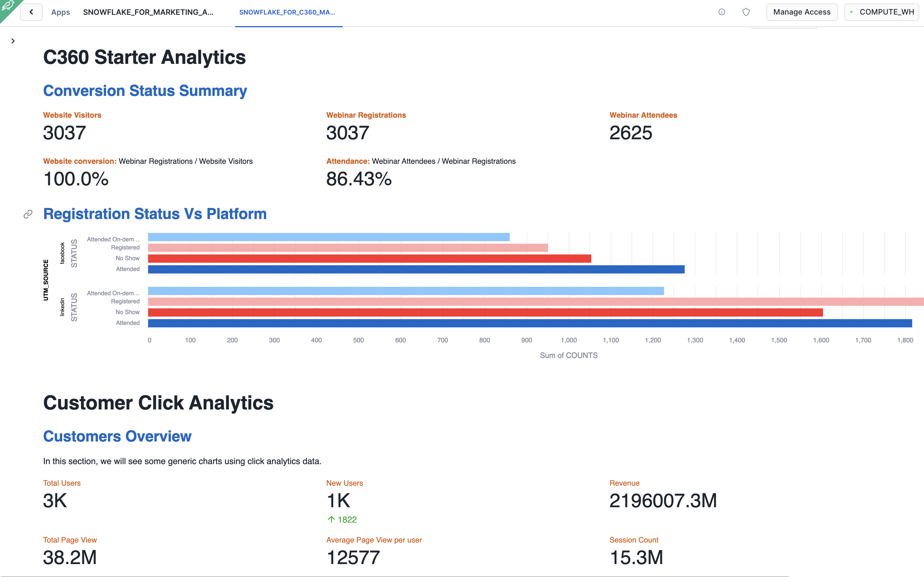Screen dimensions: 924x577
Task: Click the green bird corner badge
Action: (8, 6)
